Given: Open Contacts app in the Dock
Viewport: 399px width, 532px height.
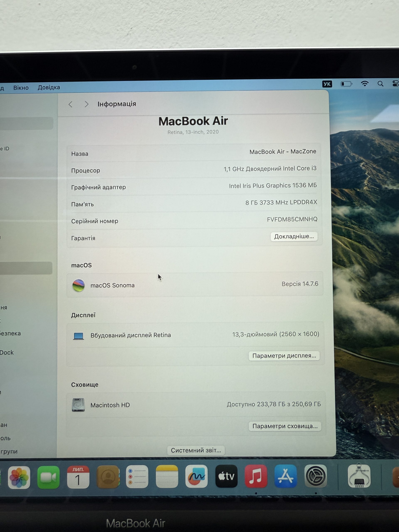Looking at the screenshot, I should pyautogui.click(x=108, y=477).
